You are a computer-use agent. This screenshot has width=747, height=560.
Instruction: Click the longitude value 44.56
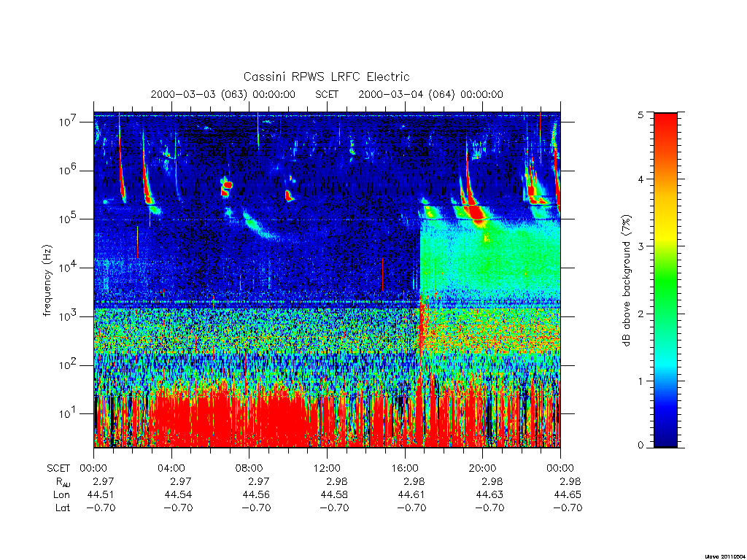point(256,495)
